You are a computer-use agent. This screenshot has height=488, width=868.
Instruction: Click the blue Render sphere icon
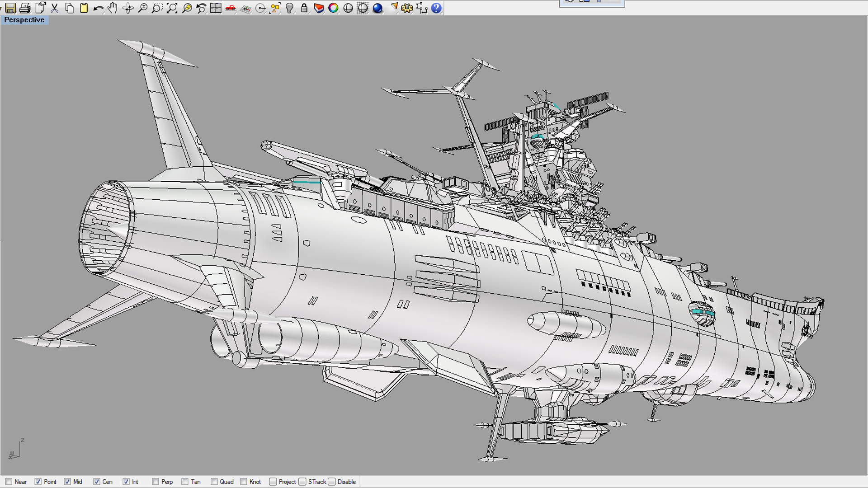[x=377, y=8]
